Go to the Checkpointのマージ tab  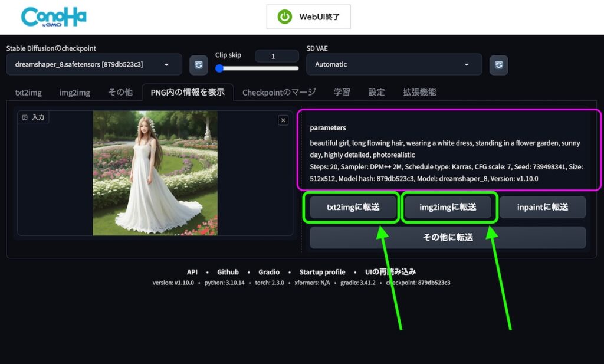tap(279, 93)
